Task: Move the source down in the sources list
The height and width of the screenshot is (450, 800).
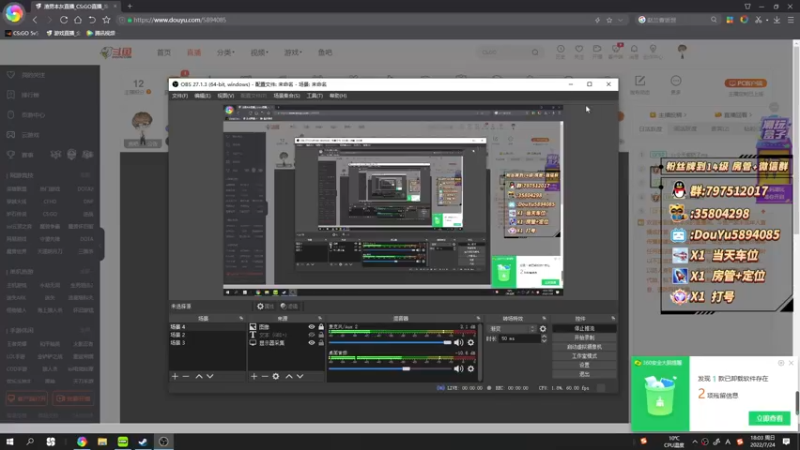Action: tap(300, 376)
